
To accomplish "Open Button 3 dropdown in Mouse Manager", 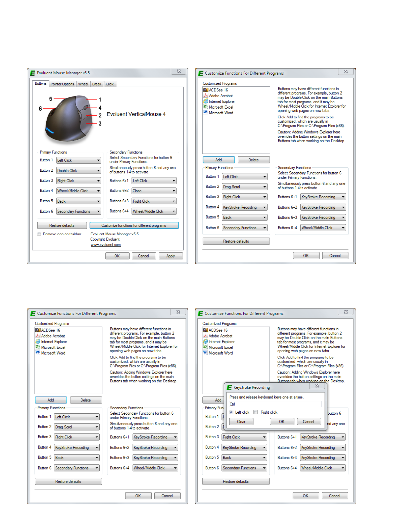I will (x=79, y=181).
